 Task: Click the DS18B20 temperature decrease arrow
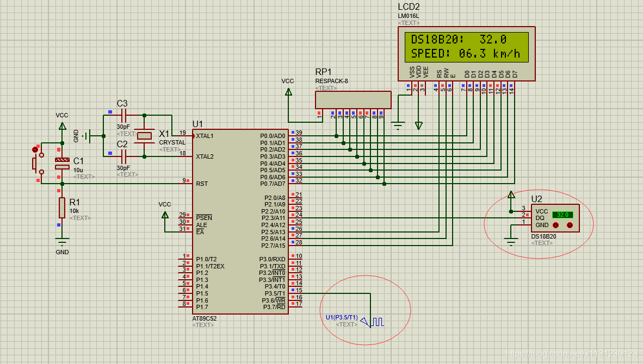(555, 225)
